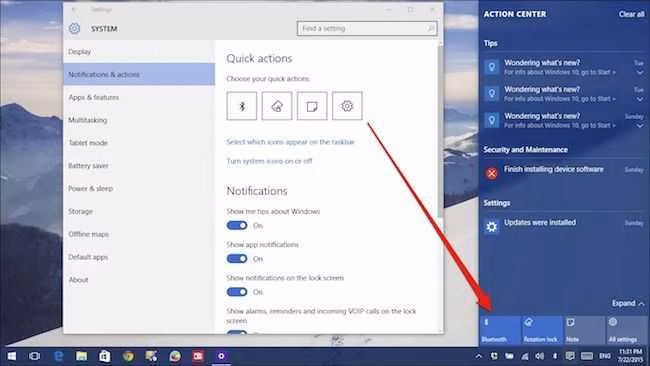650x366 pixels.
Task: Click the red error icon for Finish installing device software
Action: pos(492,173)
